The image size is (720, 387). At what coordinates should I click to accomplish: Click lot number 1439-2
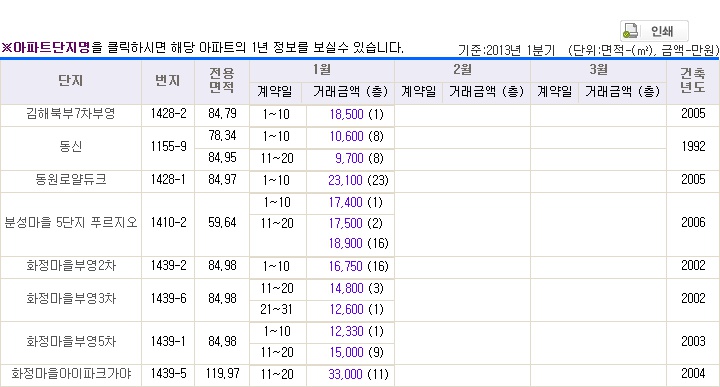(x=169, y=266)
